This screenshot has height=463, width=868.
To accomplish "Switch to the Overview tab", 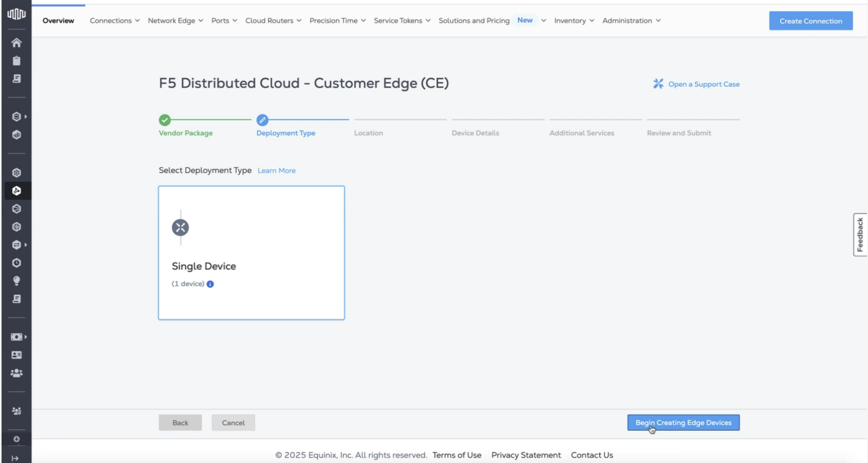I will click(x=58, y=21).
